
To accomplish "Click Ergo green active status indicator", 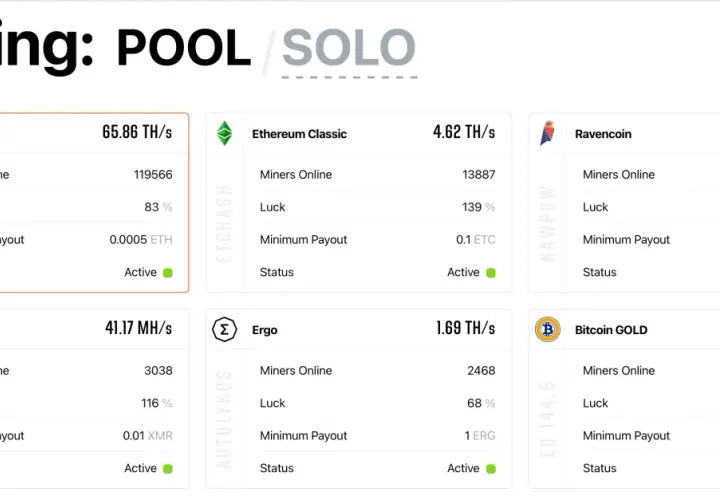I will tap(491, 469).
